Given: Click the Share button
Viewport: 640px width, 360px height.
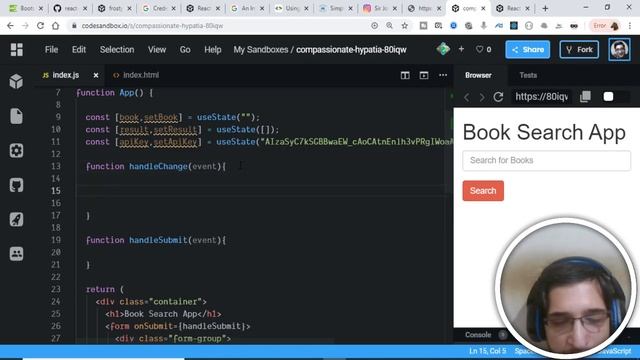Looking at the screenshot, I should 527,49.
